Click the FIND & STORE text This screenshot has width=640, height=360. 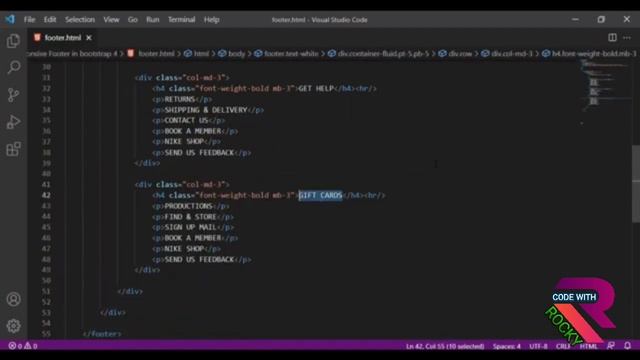click(190, 216)
